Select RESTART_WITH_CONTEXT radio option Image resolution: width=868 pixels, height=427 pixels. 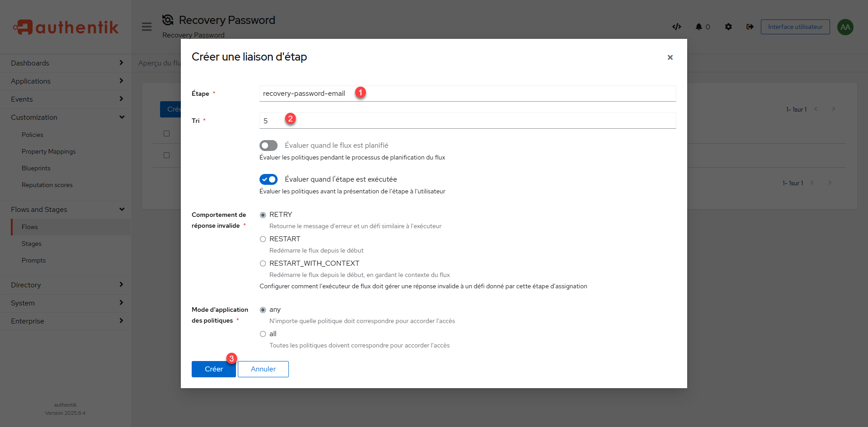pos(263,263)
